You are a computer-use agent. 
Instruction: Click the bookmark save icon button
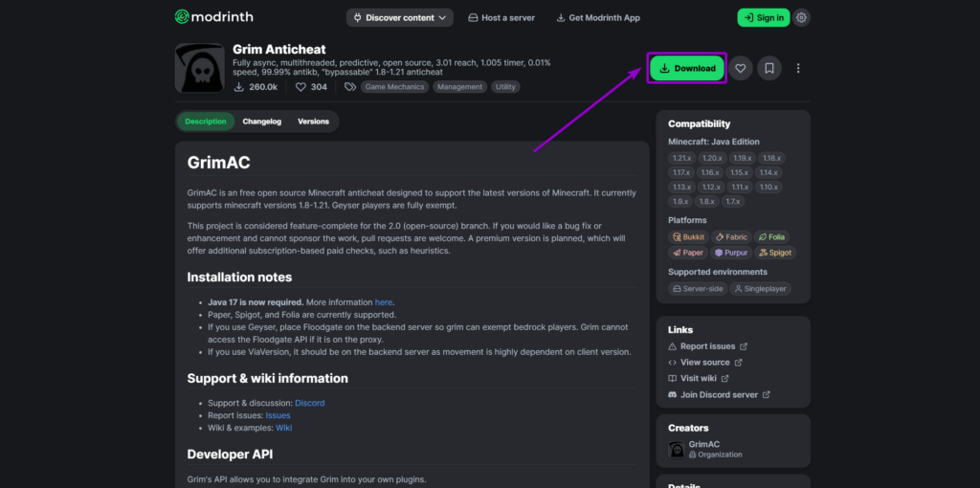pos(768,68)
